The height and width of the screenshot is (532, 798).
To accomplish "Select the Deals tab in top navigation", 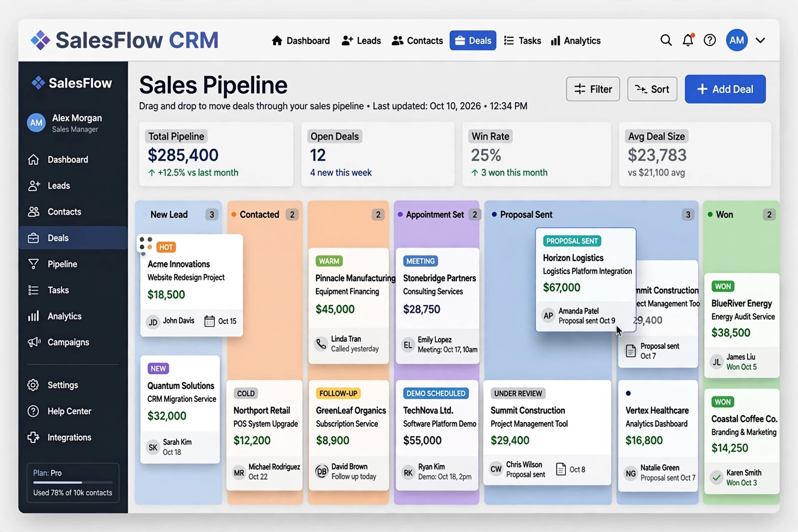I will (473, 40).
